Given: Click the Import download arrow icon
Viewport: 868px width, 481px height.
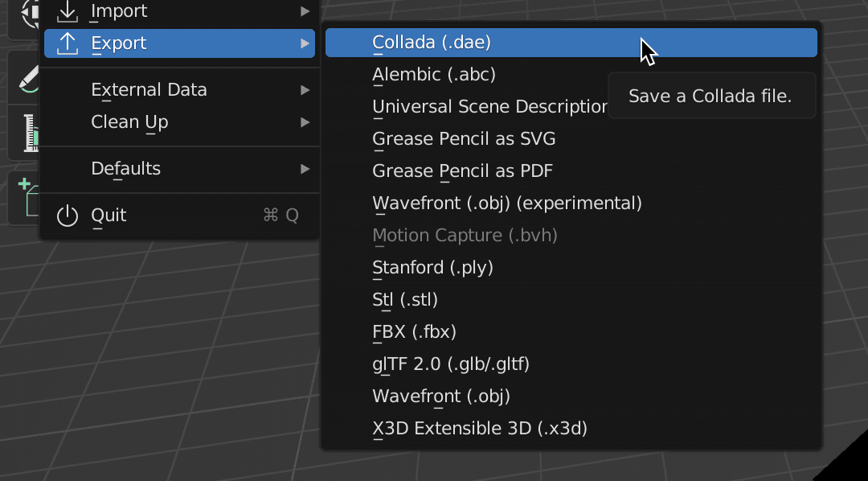Looking at the screenshot, I should coord(68,11).
